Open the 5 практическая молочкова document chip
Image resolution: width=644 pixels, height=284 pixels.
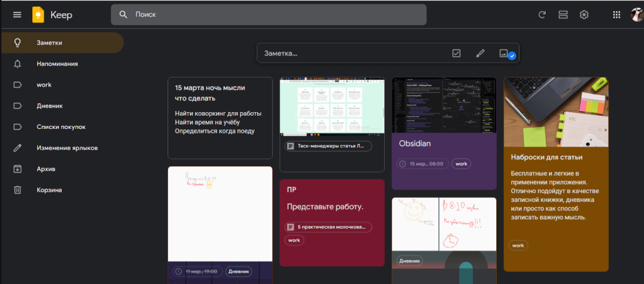tap(328, 227)
